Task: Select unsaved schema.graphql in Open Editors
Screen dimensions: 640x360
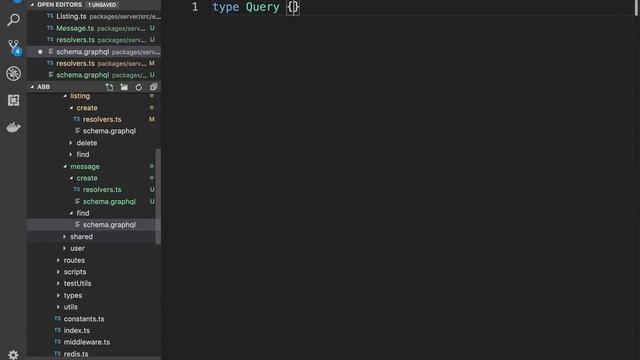Action: click(94, 52)
